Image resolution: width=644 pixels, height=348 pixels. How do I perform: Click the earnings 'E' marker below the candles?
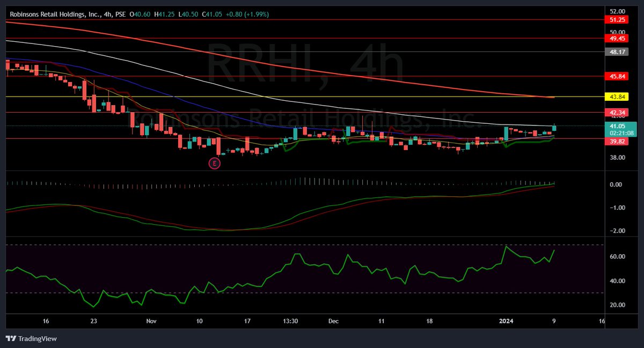(215, 164)
